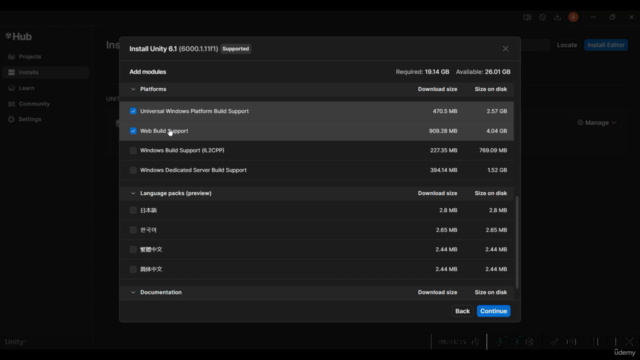Click the leftmost header icon beside the moon
Image resolution: width=640 pixels, height=360 pixels.
527,17
